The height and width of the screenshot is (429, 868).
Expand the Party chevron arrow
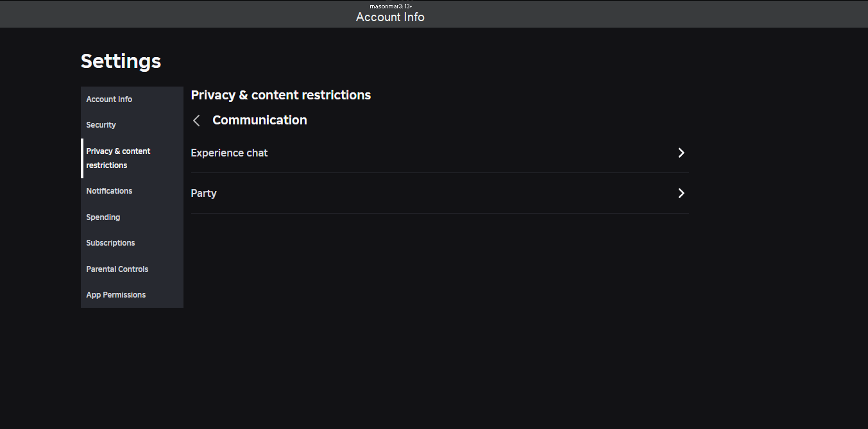click(681, 193)
